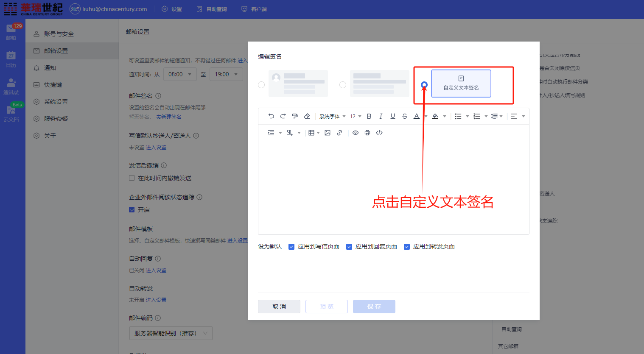The height and width of the screenshot is (354, 644).
Task: Toggle strikethrough formatting
Action: click(x=405, y=116)
